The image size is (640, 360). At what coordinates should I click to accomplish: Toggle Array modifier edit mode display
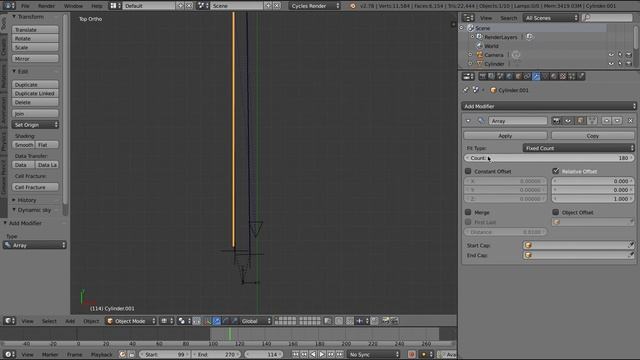(580, 121)
